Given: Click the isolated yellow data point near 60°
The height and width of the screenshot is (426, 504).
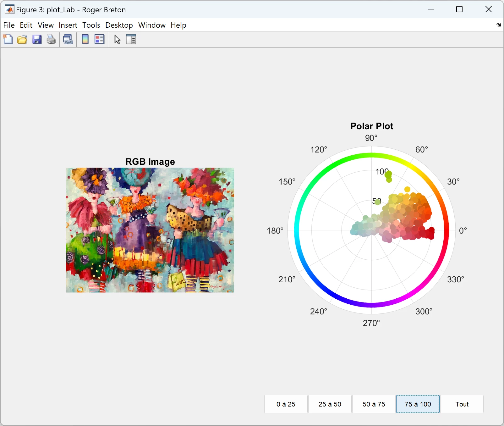Looking at the screenshot, I should 407,189.
